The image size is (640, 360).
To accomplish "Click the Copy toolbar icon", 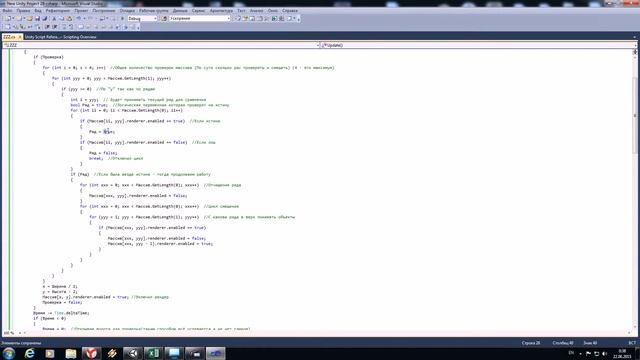I will point(61,18).
